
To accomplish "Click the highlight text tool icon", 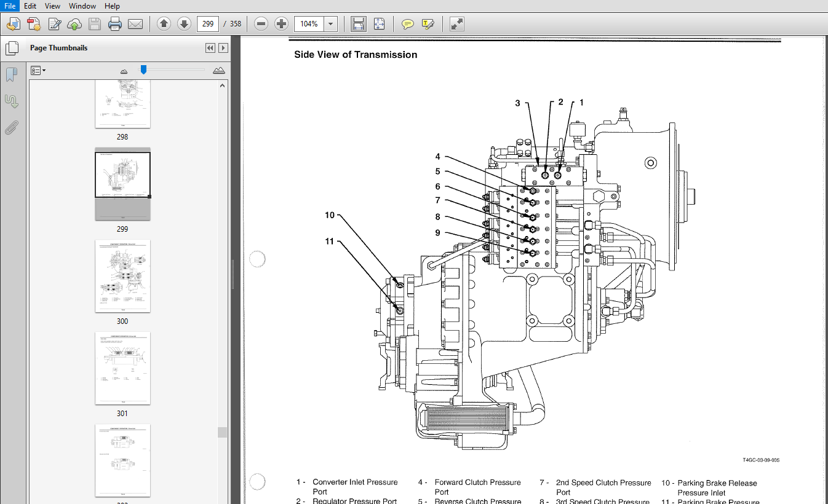I will pyautogui.click(x=428, y=24).
